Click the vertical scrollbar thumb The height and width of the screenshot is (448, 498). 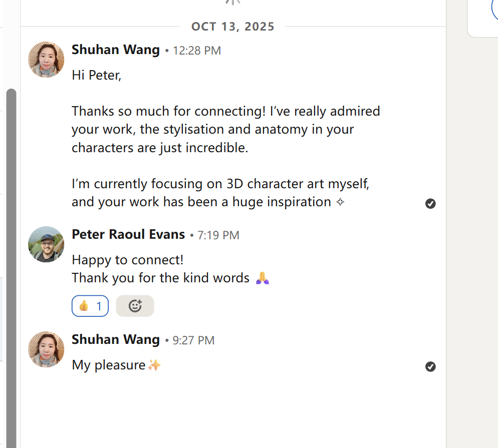11,265
